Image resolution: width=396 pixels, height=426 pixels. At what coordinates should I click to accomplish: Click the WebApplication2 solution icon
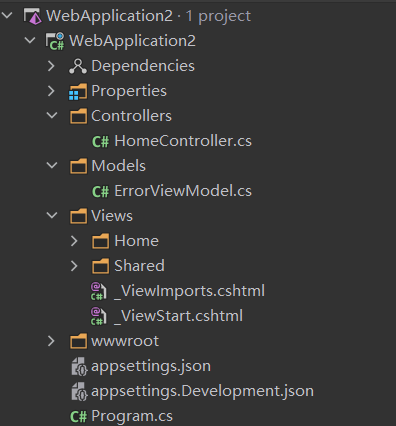pos(32,16)
